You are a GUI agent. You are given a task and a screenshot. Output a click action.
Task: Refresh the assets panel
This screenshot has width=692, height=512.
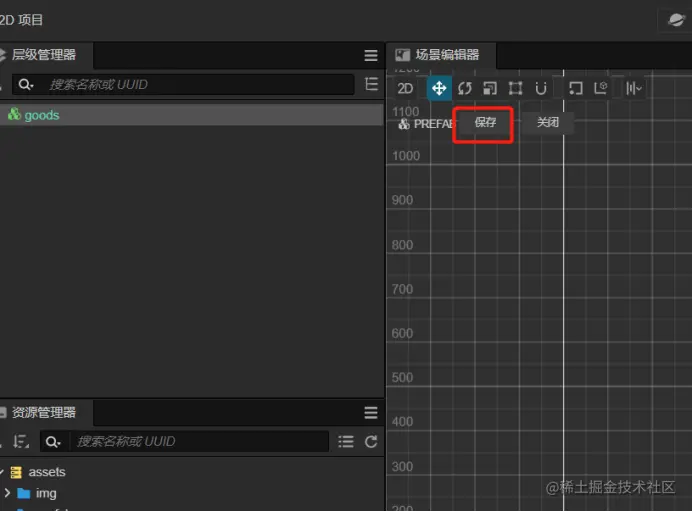371,441
